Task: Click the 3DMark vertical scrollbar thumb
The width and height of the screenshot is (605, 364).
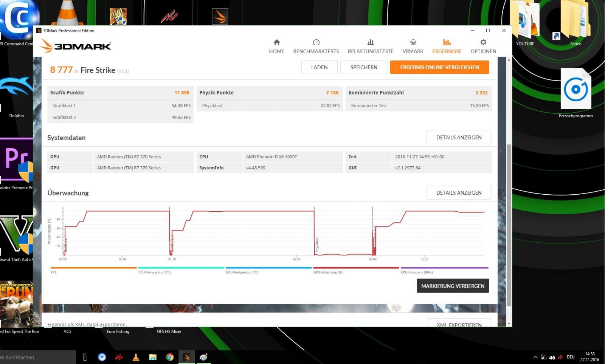Action: tap(509, 225)
